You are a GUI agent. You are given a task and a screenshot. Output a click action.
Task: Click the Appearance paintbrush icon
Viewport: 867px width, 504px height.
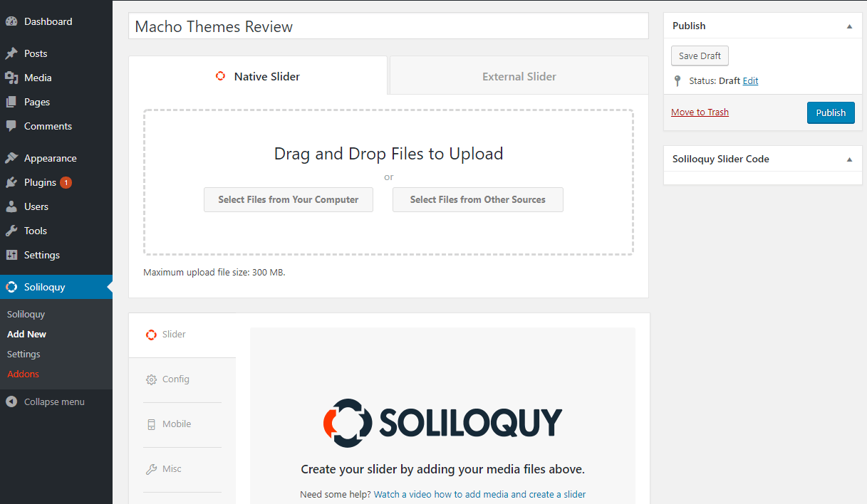(x=11, y=158)
